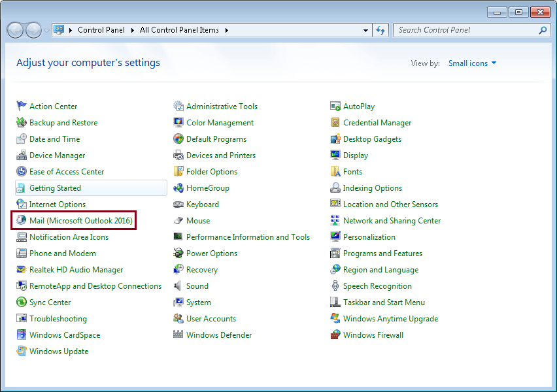Click the AutoPlay icon
557x392 pixels.
[x=335, y=106]
